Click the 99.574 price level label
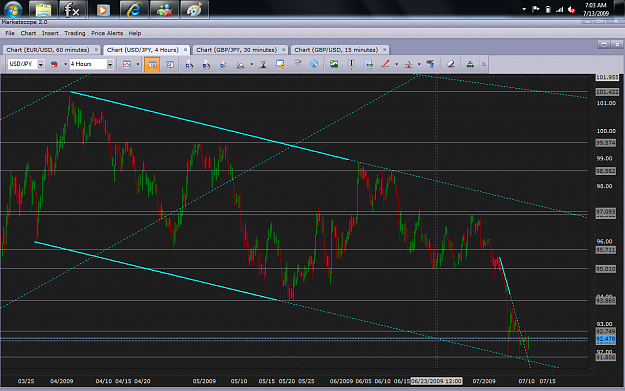 click(605, 143)
